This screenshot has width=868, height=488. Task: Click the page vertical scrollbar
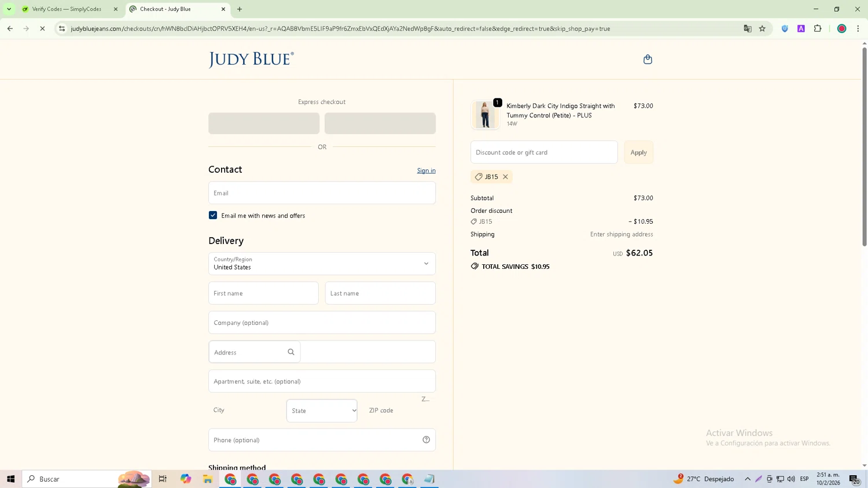(x=864, y=146)
